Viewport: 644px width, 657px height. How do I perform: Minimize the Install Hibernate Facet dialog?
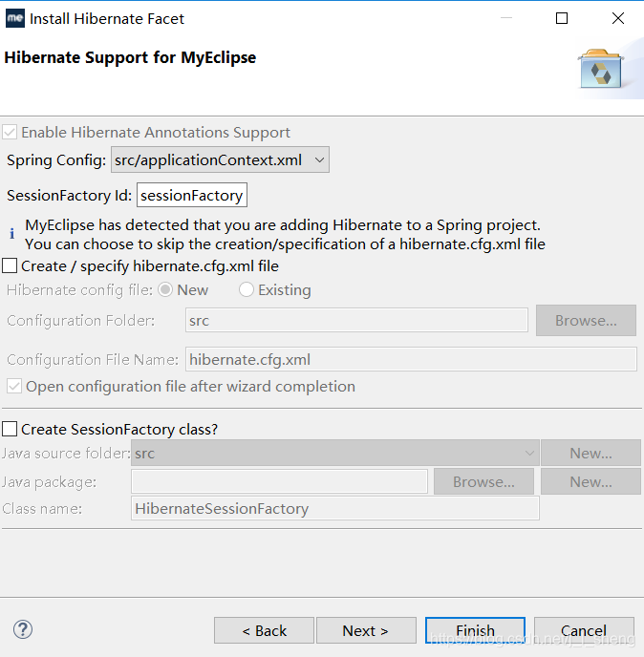pos(506,18)
